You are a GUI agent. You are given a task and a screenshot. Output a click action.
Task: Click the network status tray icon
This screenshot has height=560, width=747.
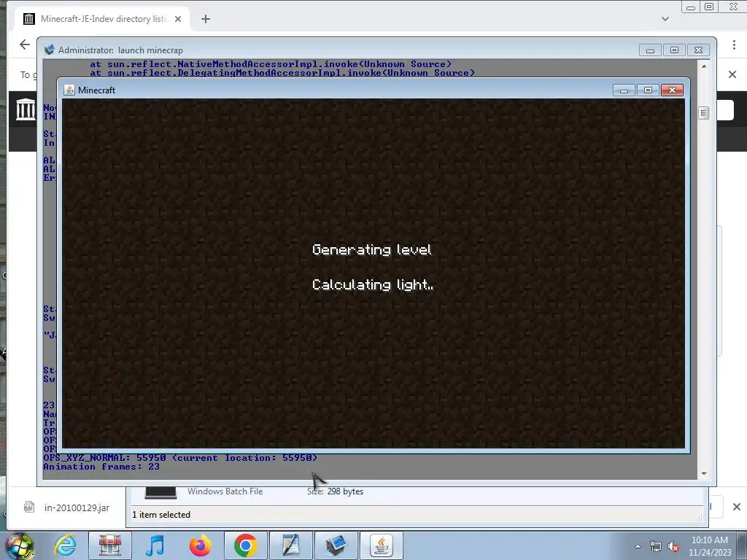coord(656,547)
